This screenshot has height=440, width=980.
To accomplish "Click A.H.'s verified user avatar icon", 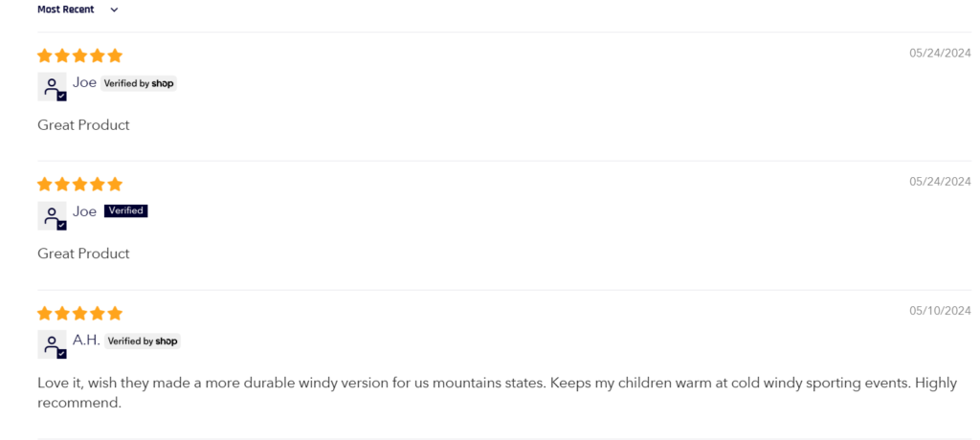I will coord(52,344).
